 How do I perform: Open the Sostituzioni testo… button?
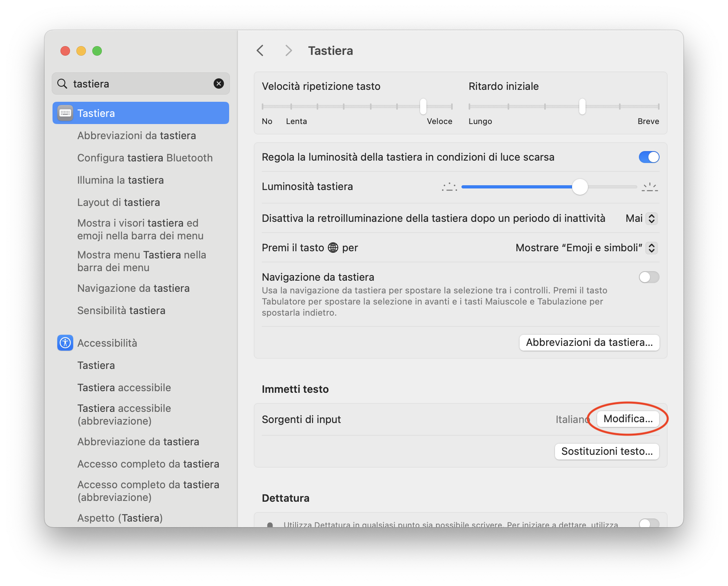607,451
